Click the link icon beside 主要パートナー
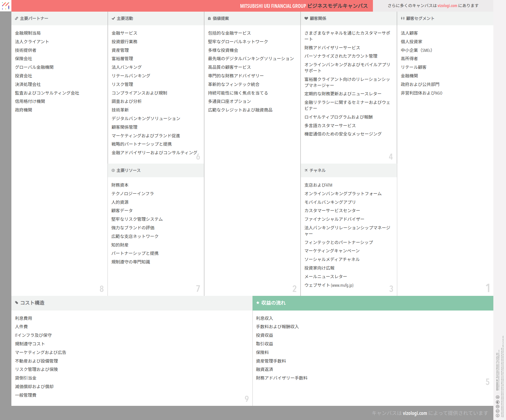 [16, 18]
